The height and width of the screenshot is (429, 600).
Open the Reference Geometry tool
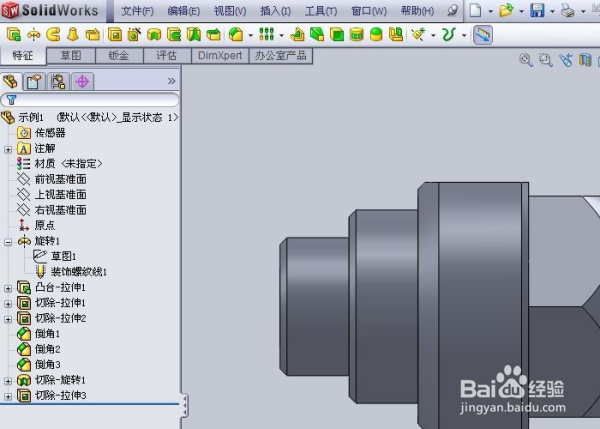(418, 35)
